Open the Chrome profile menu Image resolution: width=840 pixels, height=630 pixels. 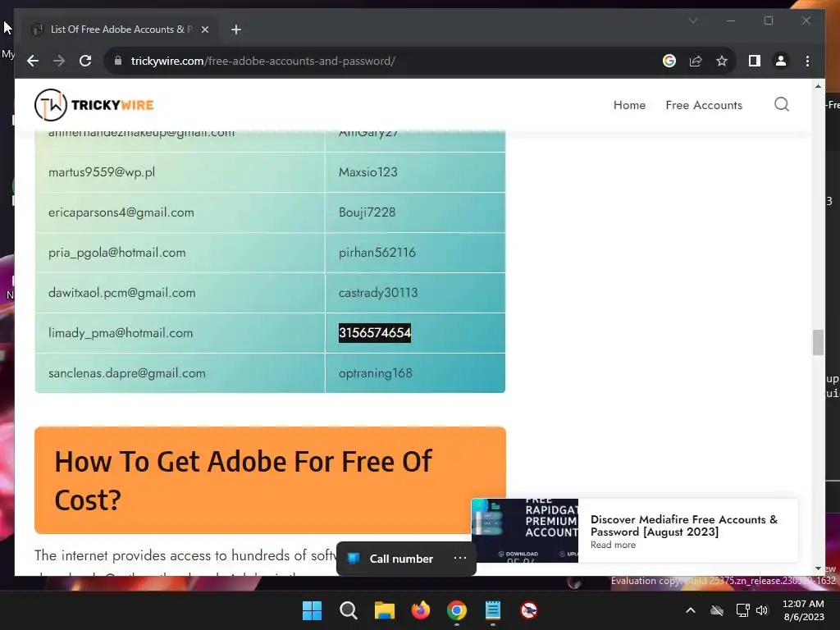point(781,61)
